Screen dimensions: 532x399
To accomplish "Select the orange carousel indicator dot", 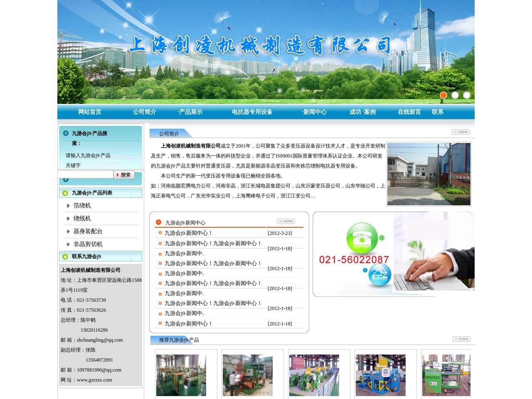I will point(443,95).
